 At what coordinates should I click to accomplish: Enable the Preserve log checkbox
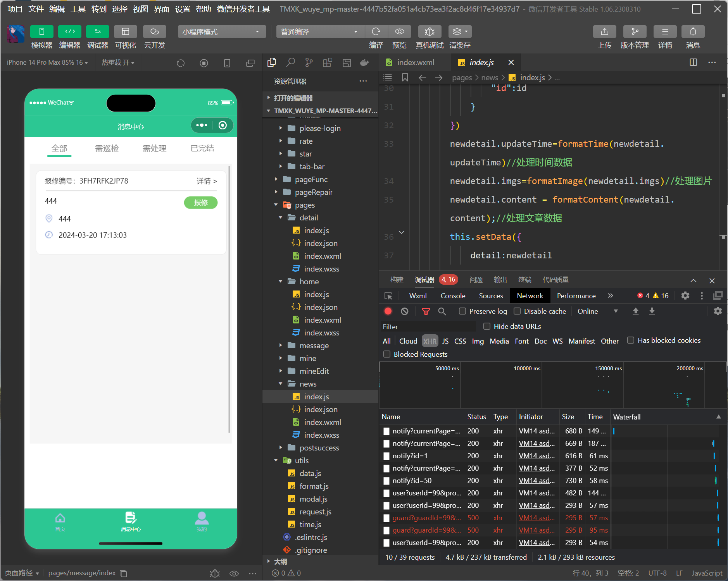click(462, 311)
